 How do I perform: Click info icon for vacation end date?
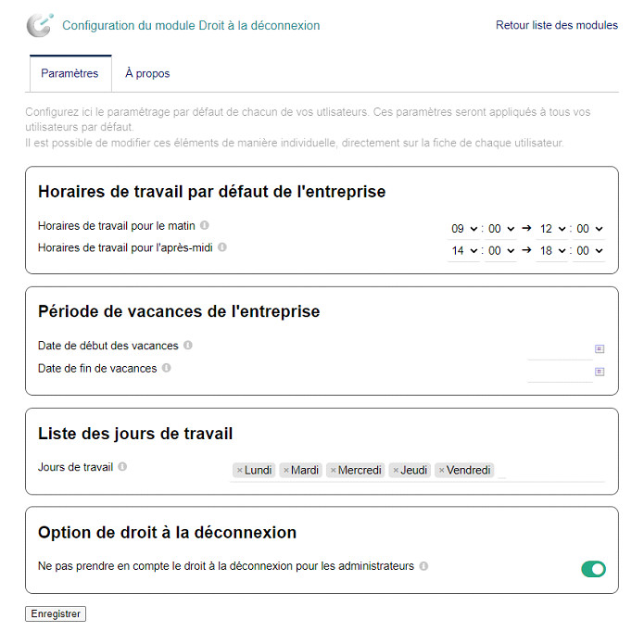pos(167,368)
